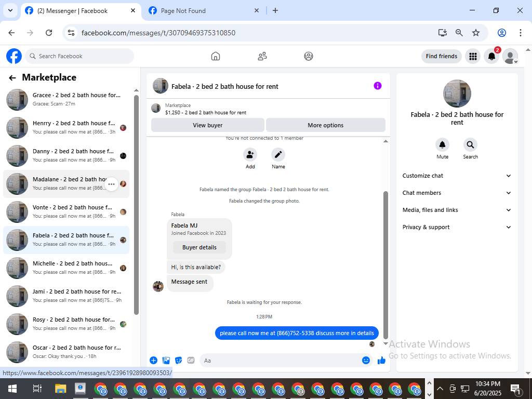Open the Facebook home logo

coord(14,56)
